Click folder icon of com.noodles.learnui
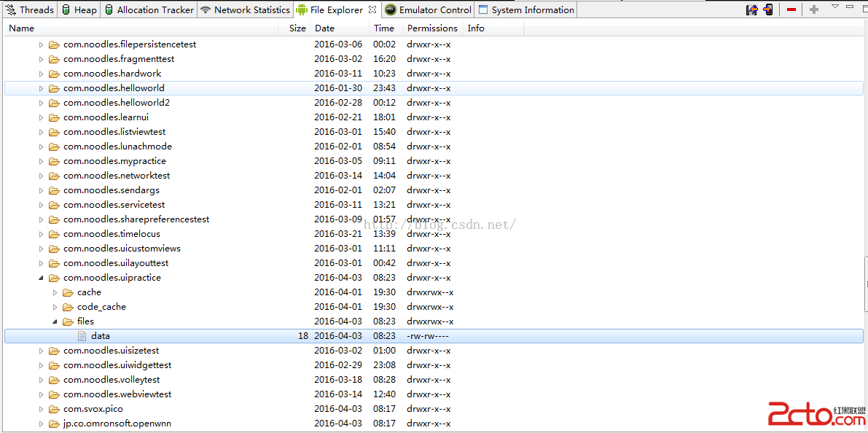868x433 pixels. coord(54,117)
